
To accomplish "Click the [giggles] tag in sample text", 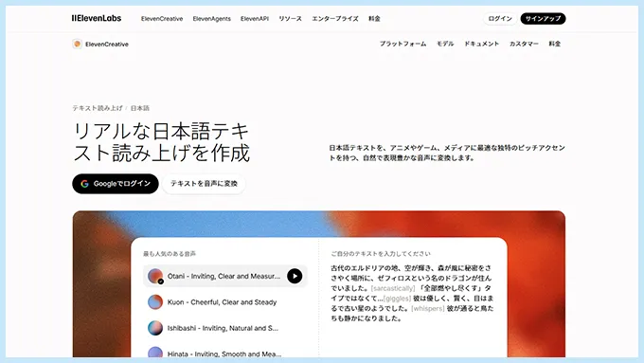I will coord(397,298).
